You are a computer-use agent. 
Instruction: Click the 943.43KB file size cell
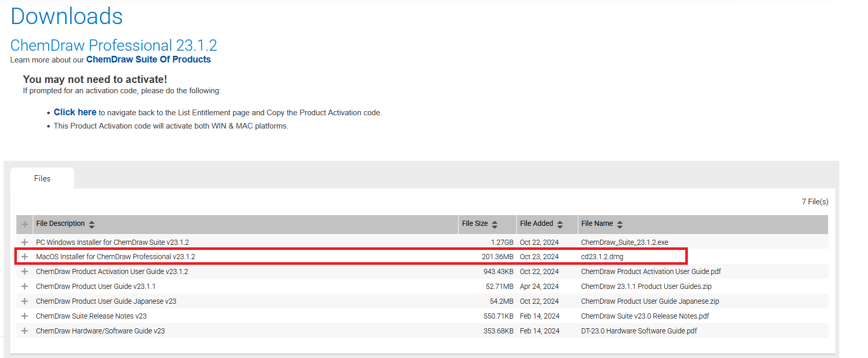click(x=498, y=271)
